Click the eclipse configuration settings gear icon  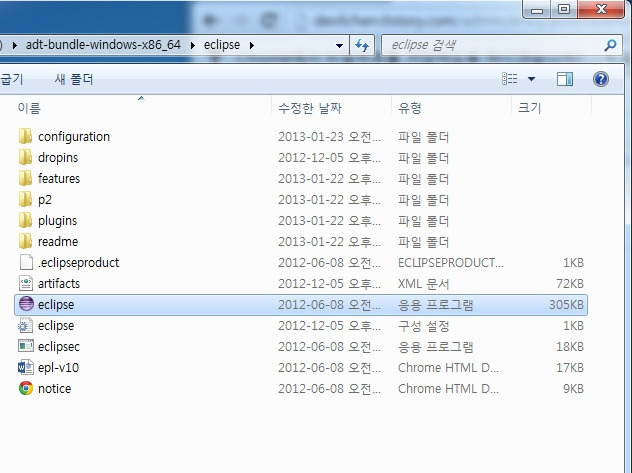(26, 325)
